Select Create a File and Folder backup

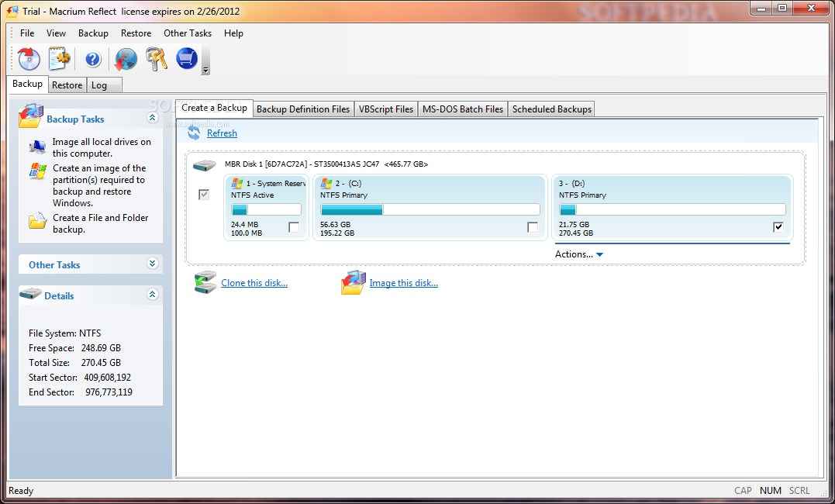pyautogui.click(x=100, y=223)
